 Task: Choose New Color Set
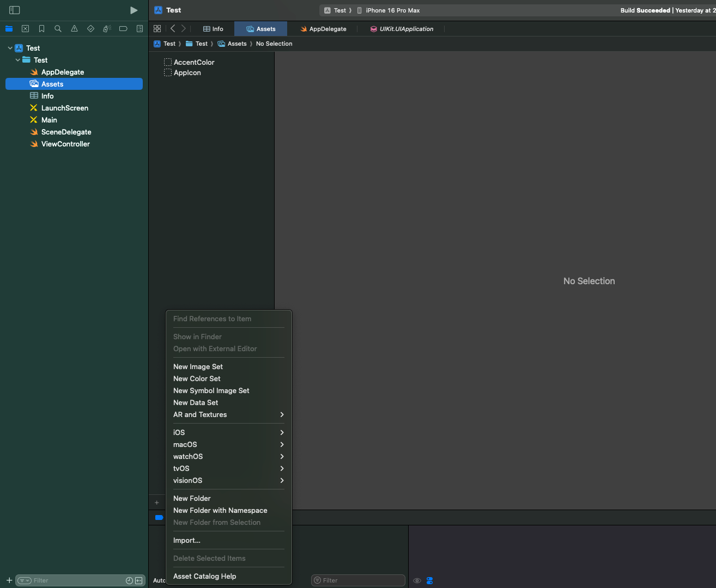(x=229, y=379)
